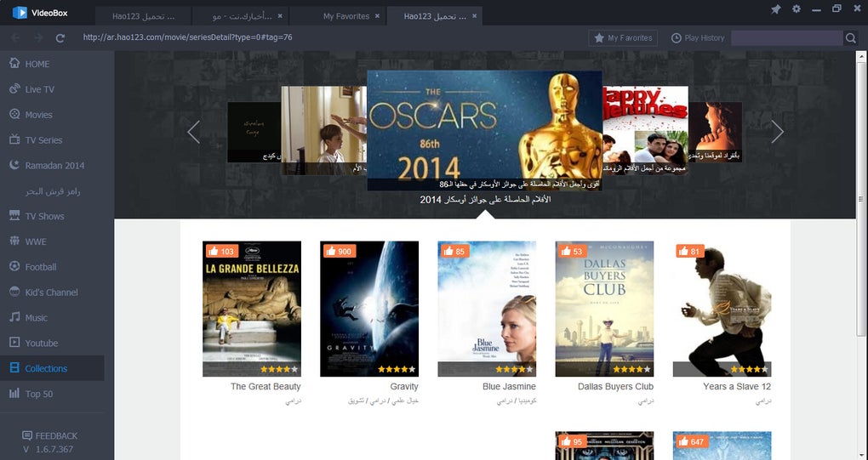The width and height of the screenshot is (868, 460).
Task: Click the TV Shows icon
Action: point(14,216)
